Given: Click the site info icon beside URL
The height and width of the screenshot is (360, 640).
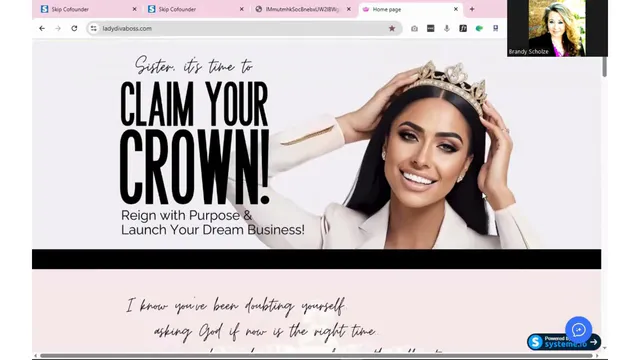Looking at the screenshot, I should point(94,29).
